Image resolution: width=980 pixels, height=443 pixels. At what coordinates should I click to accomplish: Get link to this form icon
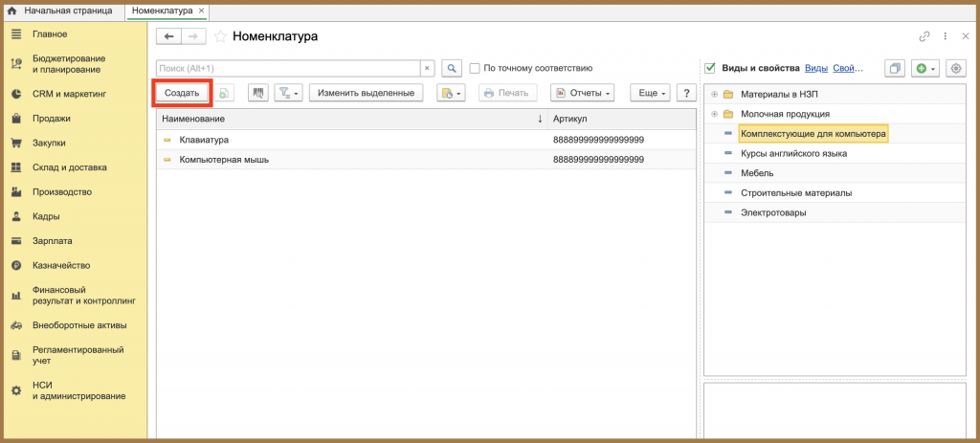924,36
